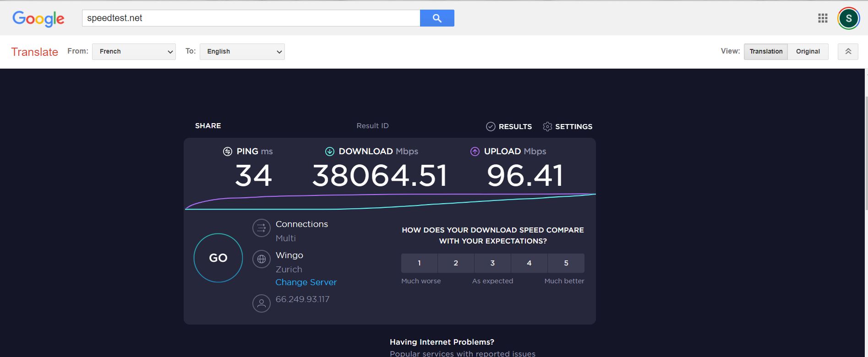
Task: Click the server globe icon
Action: pos(262,259)
